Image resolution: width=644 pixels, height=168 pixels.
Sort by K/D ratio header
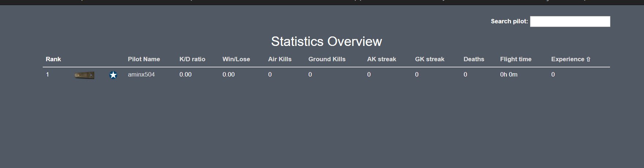point(192,59)
